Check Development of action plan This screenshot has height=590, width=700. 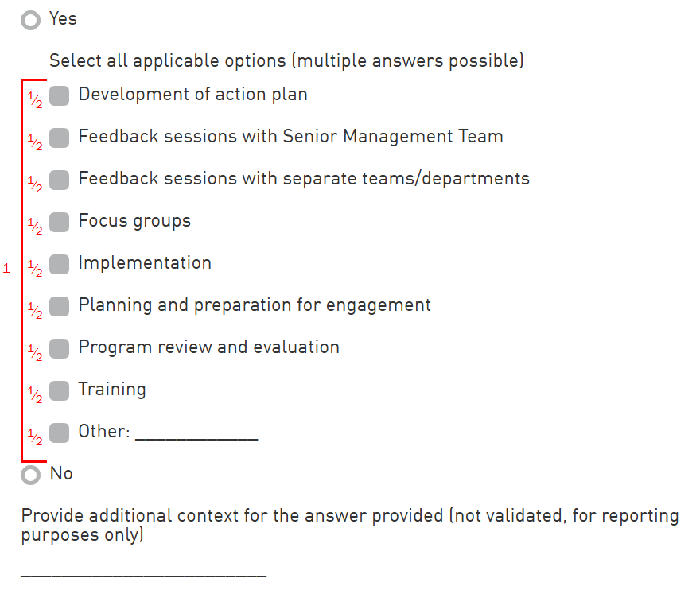60,96
